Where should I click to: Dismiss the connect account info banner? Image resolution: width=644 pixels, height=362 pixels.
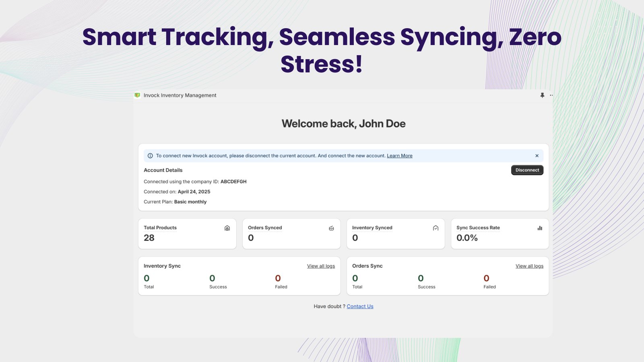[x=537, y=156]
